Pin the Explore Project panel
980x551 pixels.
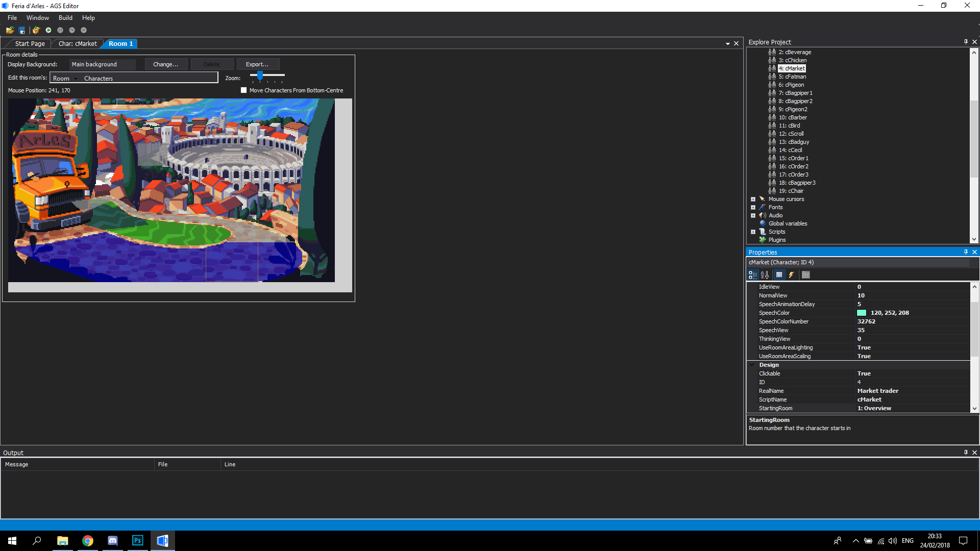(966, 42)
